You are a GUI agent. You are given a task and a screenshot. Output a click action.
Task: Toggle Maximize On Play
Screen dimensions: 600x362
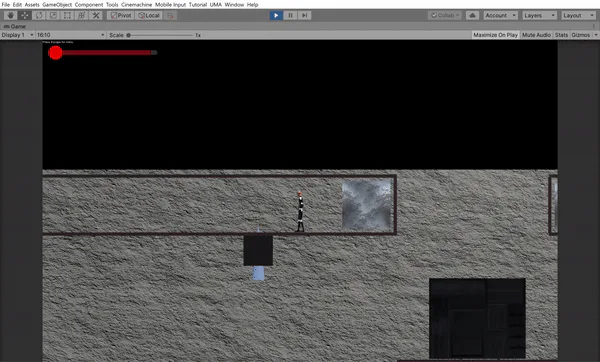(x=495, y=35)
